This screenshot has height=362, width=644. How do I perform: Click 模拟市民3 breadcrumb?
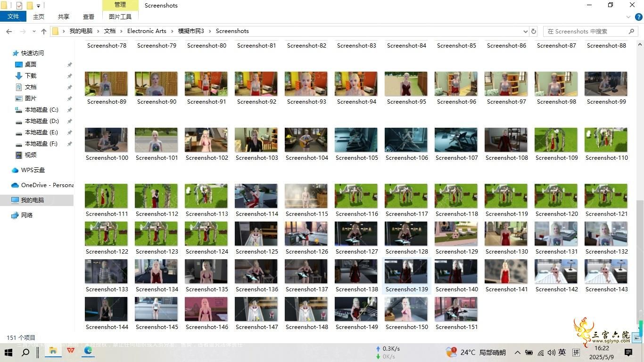pos(191,31)
